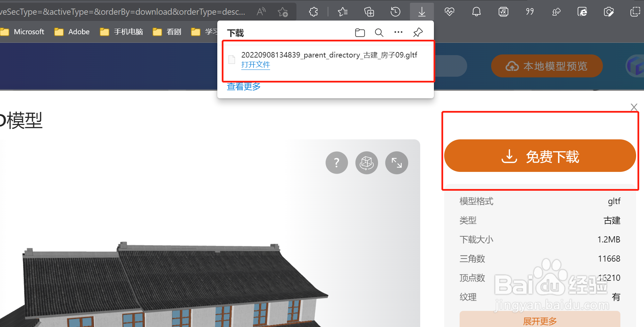Open browsing History clock icon
Screen dimensions: 644x327
pos(396,11)
